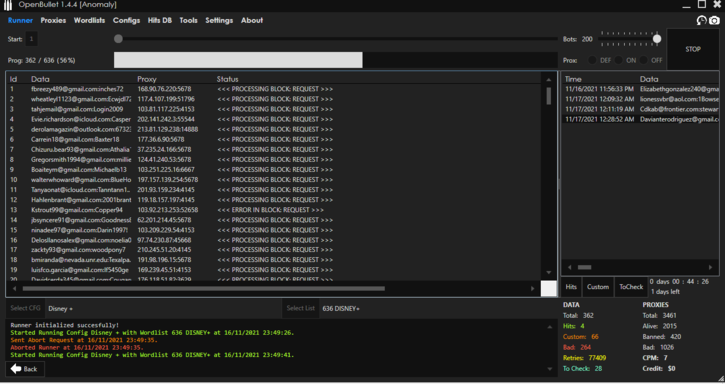Click data list scroll down arrow
This screenshot has width=725, height=384.
[x=548, y=273]
